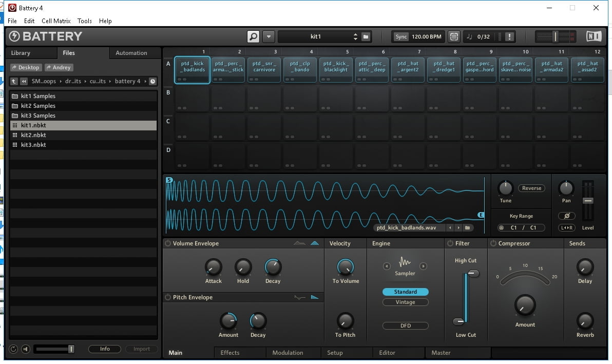Adjust the preview volume slider
The height and width of the screenshot is (364, 612).
[54, 349]
